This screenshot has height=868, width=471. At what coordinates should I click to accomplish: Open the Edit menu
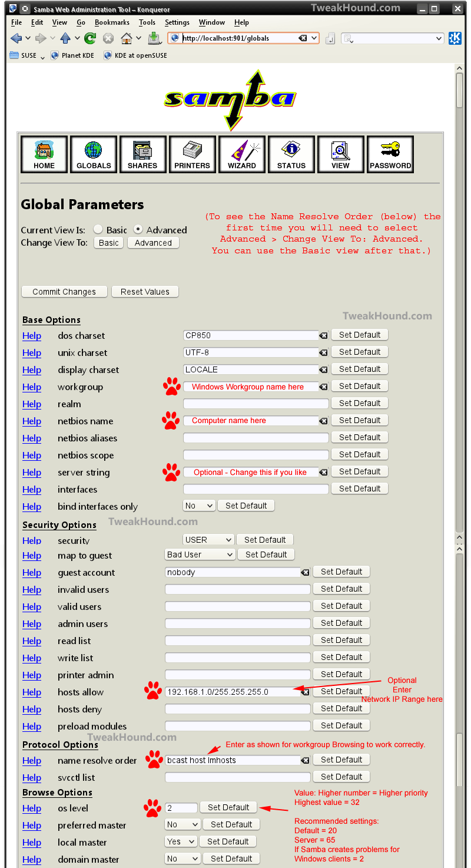37,22
